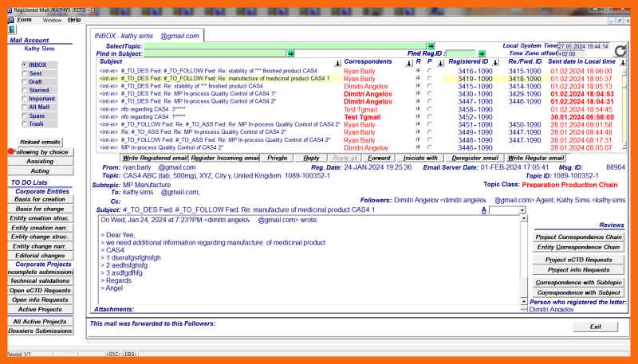Click the sort arrow left of Correspondents header
The width and height of the screenshot is (638, 364).
click(x=338, y=61)
